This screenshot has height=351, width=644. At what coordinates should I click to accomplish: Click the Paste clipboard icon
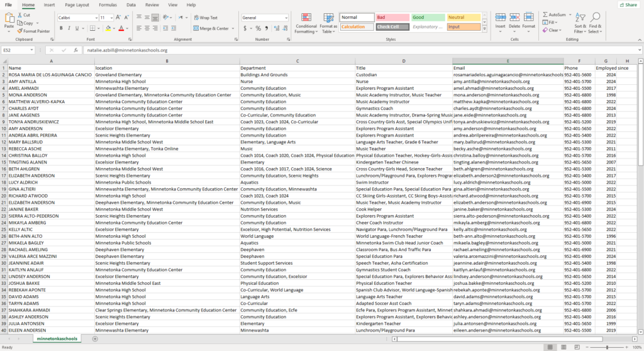[x=9, y=18]
